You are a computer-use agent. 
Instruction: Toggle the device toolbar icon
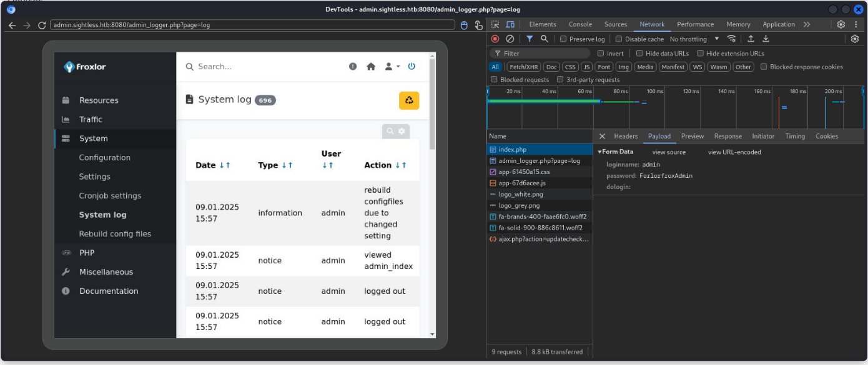(x=510, y=24)
